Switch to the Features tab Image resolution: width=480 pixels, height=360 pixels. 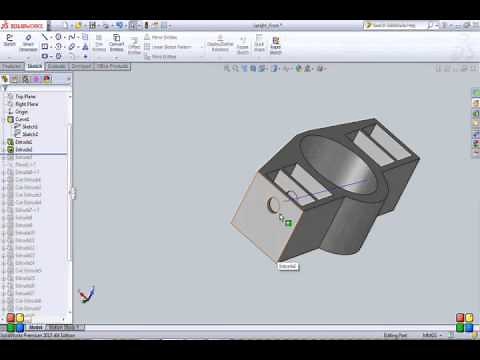pos(12,66)
